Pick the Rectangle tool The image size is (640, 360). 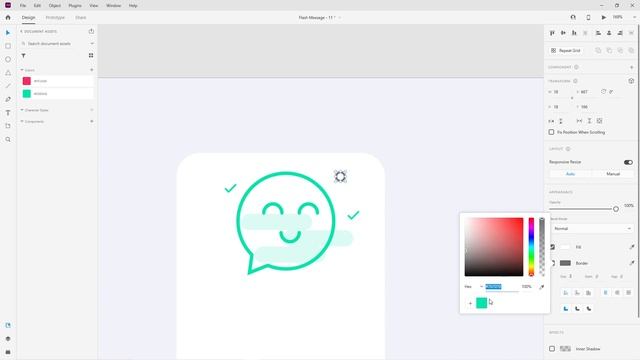click(x=8, y=46)
